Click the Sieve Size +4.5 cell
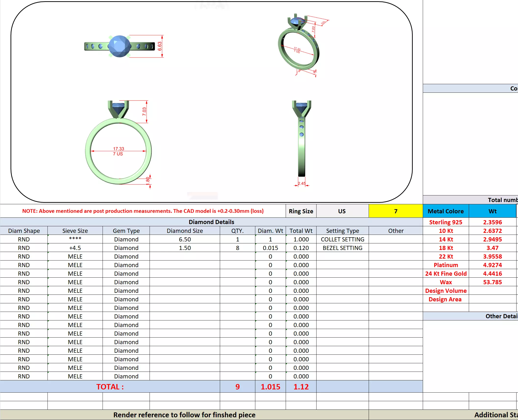The image size is (518, 420). pyautogui.click(x=75, y=248)
